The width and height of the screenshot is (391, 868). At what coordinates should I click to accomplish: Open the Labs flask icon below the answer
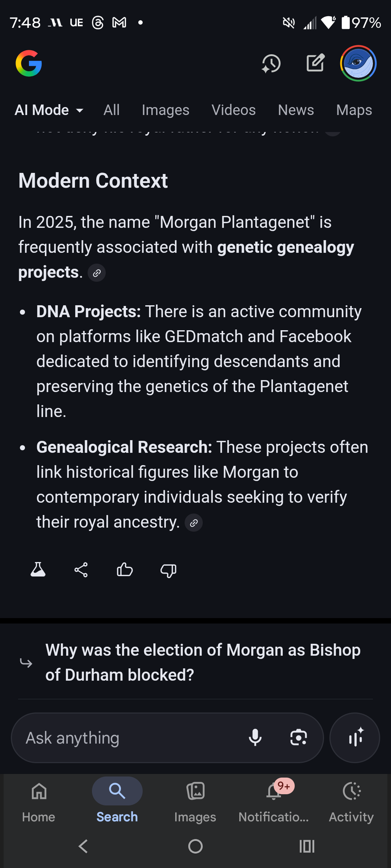(x=38, y=570)
